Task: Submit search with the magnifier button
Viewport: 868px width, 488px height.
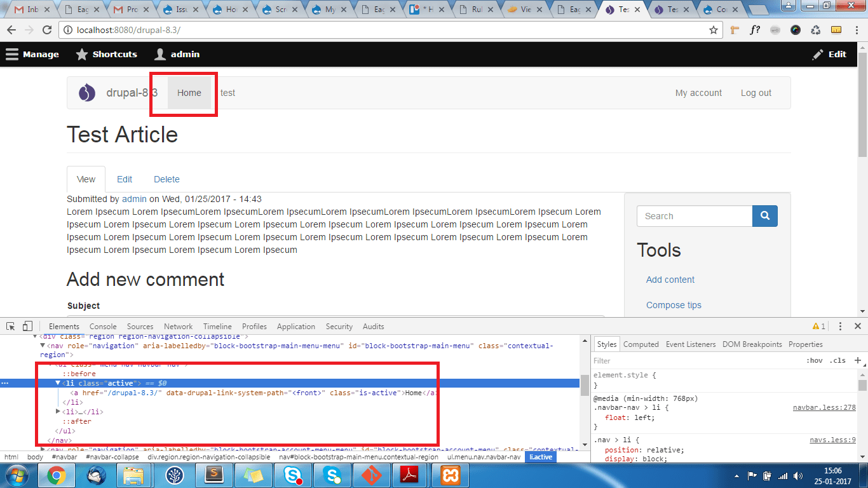Action: [x=765, y=216]
